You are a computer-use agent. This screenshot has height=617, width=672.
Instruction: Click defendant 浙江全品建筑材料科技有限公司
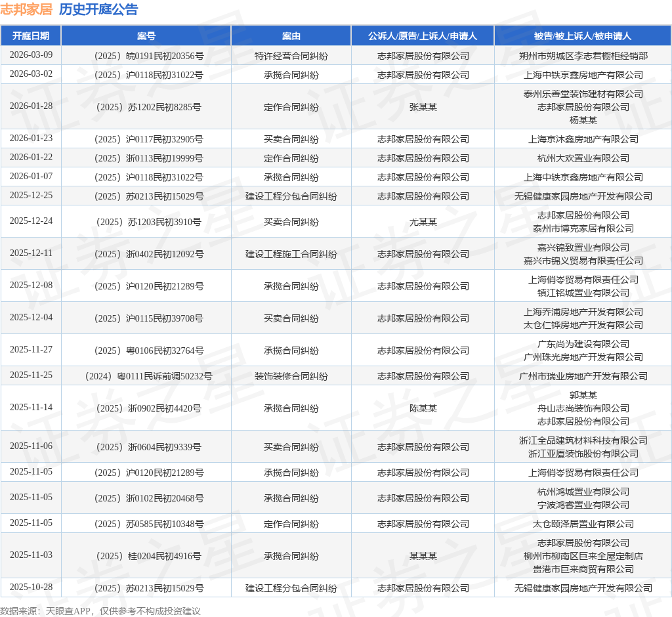583,440
